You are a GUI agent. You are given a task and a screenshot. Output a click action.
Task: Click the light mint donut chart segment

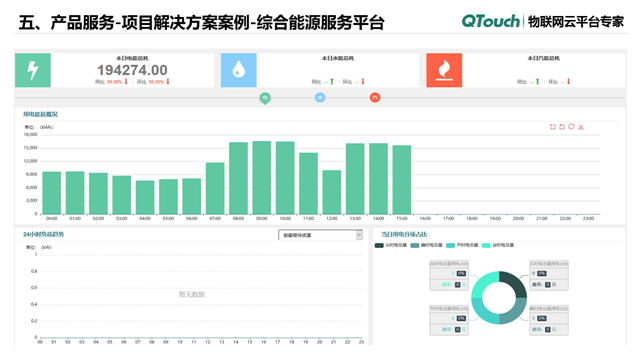483,283
